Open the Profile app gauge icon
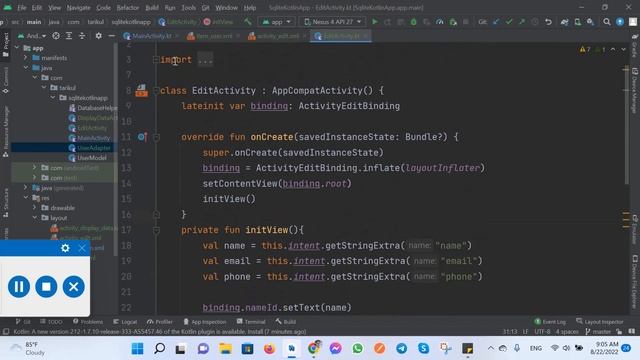The width and height of the screenshot is (640, 360). pos(440,22)
